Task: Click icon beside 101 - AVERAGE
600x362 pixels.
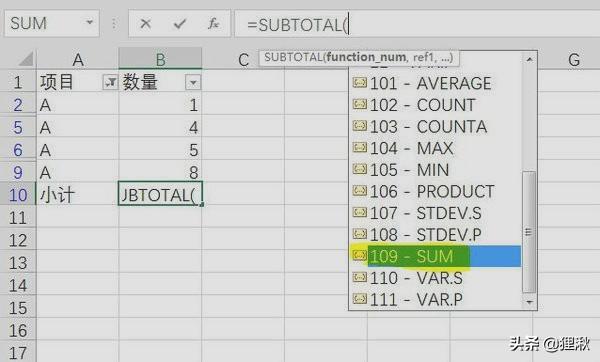Action: point(359,82)
